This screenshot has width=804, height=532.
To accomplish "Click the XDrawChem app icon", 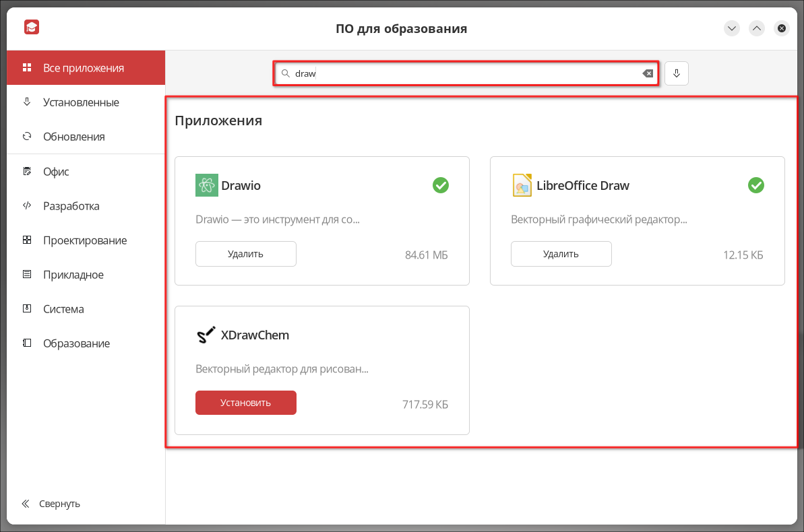I will click(206, 335).
